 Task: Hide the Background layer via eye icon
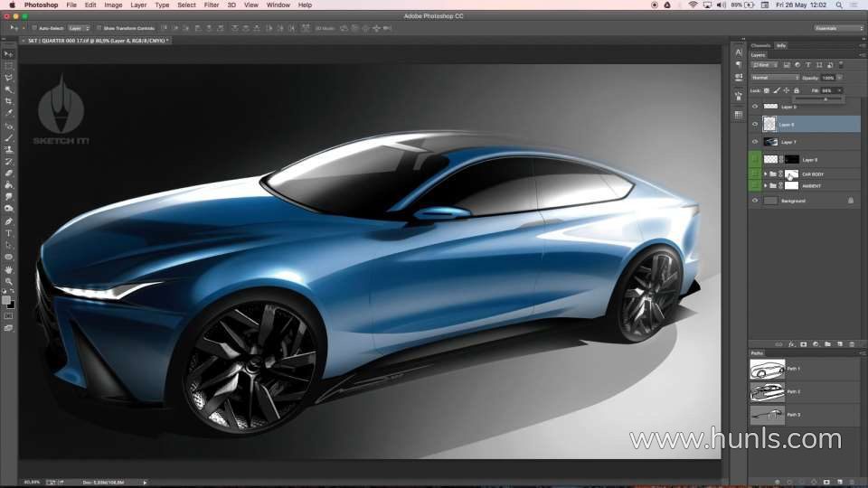[x=755, y=201]
